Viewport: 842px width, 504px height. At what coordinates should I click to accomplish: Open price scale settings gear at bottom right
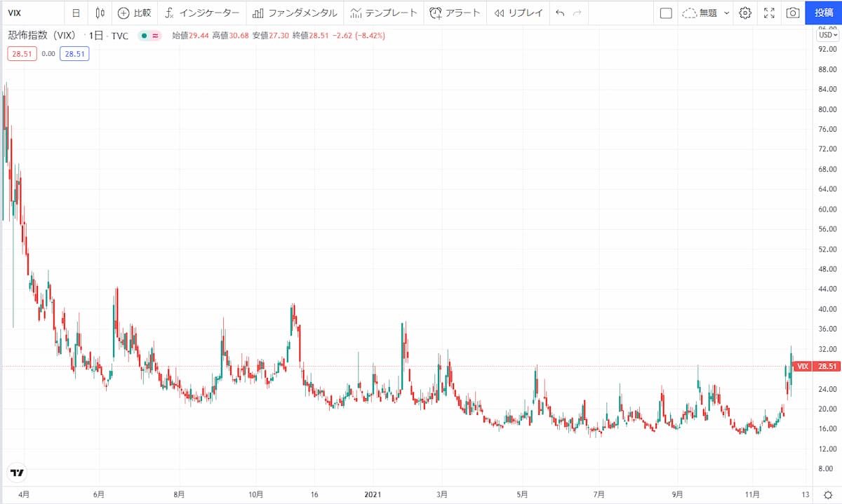click(x=827, y=494)
